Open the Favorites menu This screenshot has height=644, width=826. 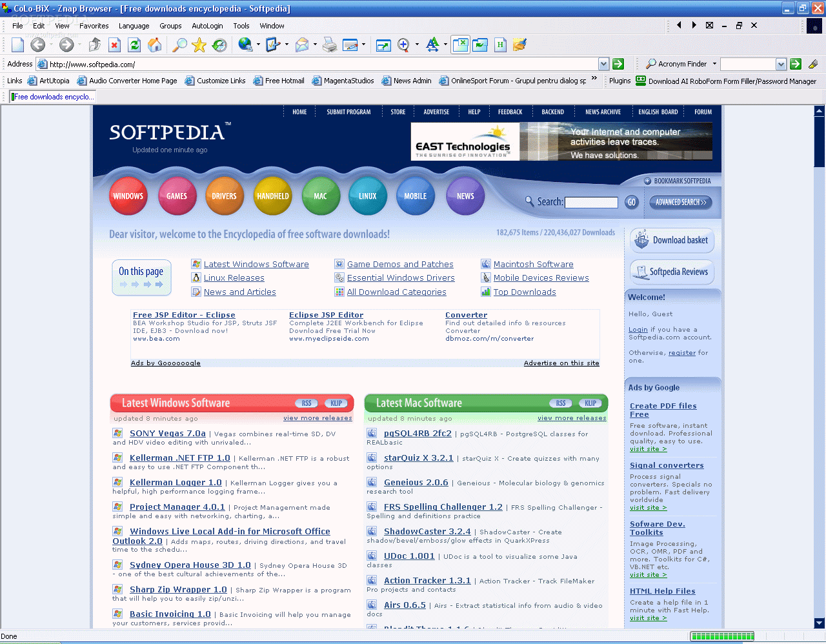coord(94,26)
